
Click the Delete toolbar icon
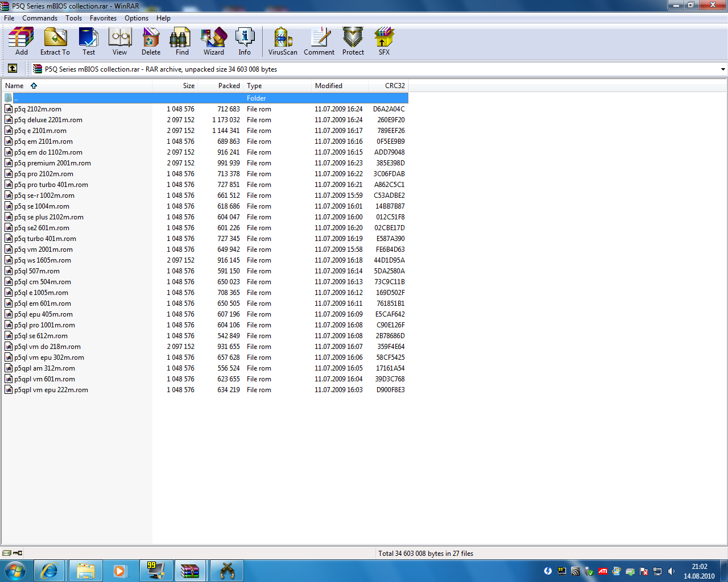click(x=151, y=41)
